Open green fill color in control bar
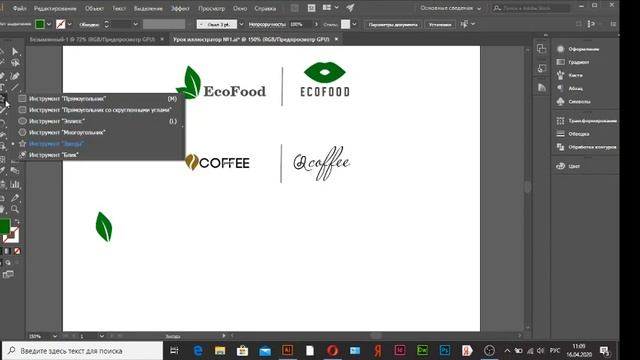 point(40,24)
